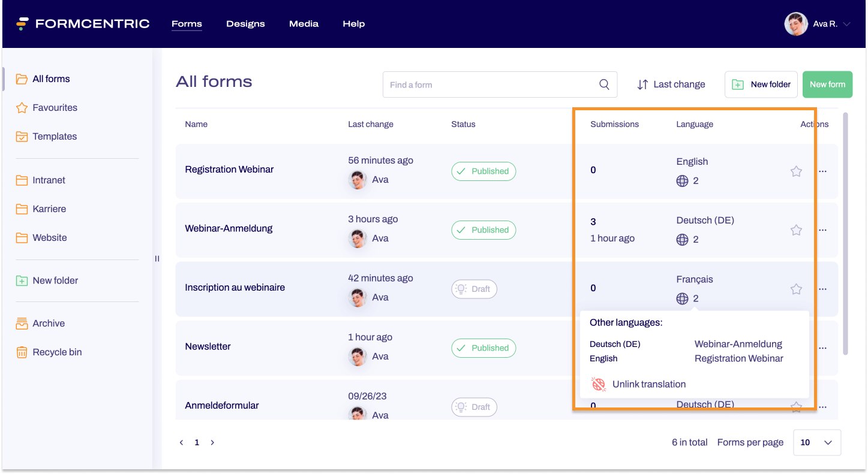
Task: Click the search magnifier icon
Action: tap(604, 84)
